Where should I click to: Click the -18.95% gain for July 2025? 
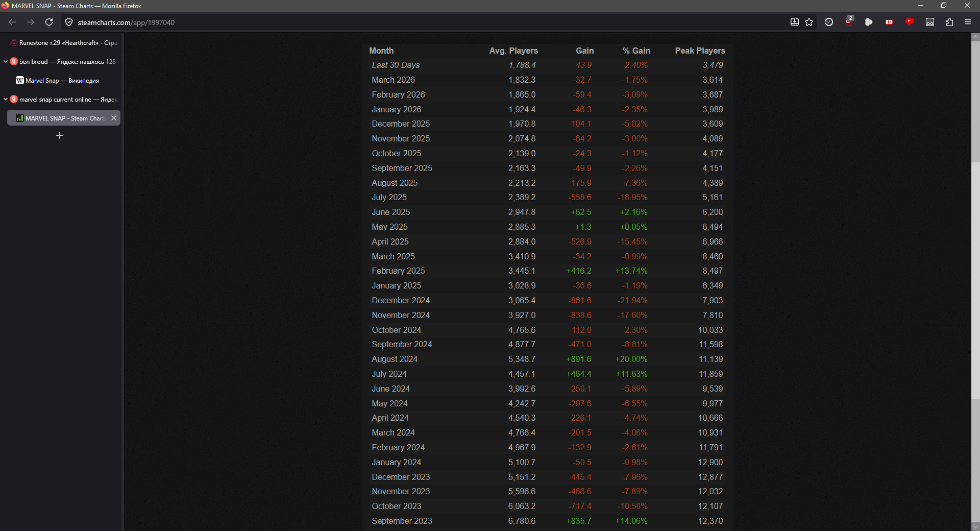pyautogui.click(x=632, y=197)
